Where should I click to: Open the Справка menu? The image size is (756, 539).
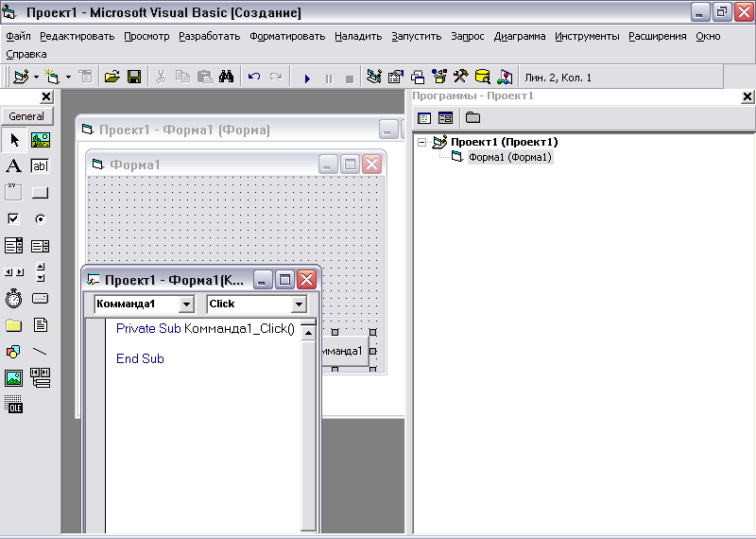click(x=26, y=54)
